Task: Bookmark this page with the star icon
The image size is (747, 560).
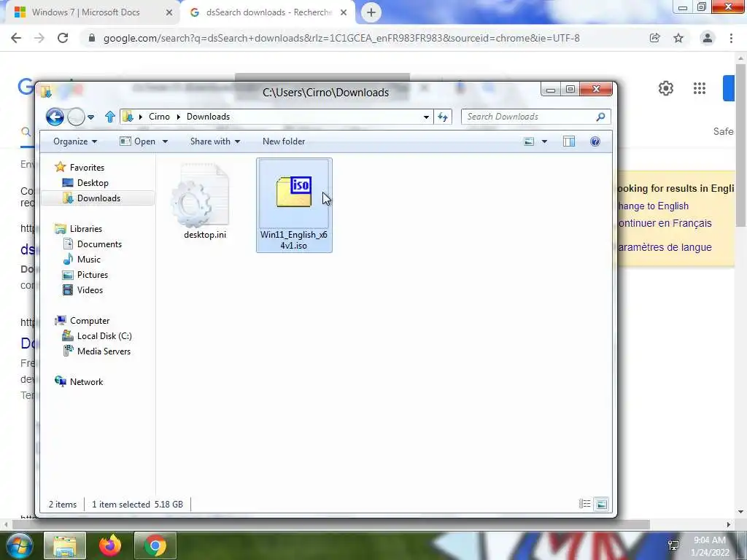Action: click(x=678, y=38)
